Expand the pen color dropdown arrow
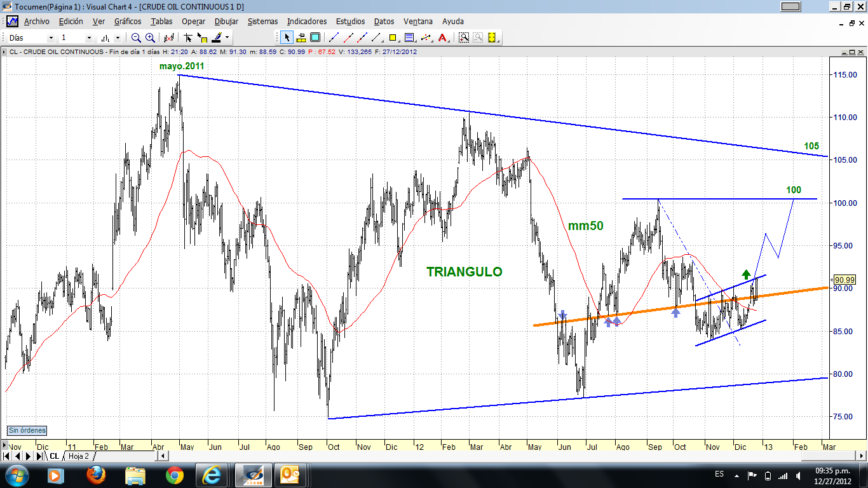 coord(227,38)
